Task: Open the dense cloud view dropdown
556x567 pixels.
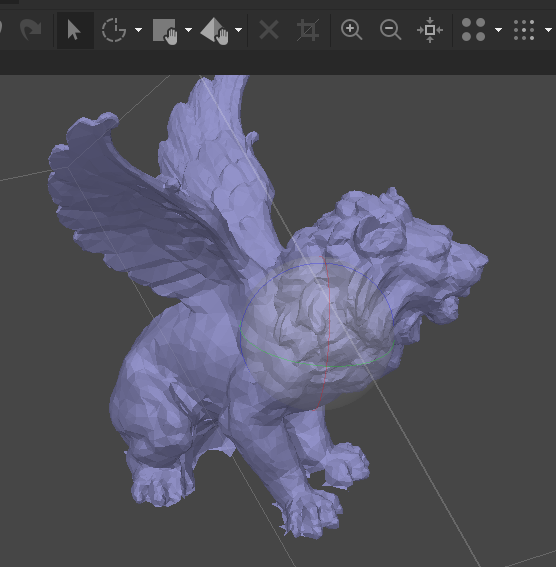Action: 548,30
